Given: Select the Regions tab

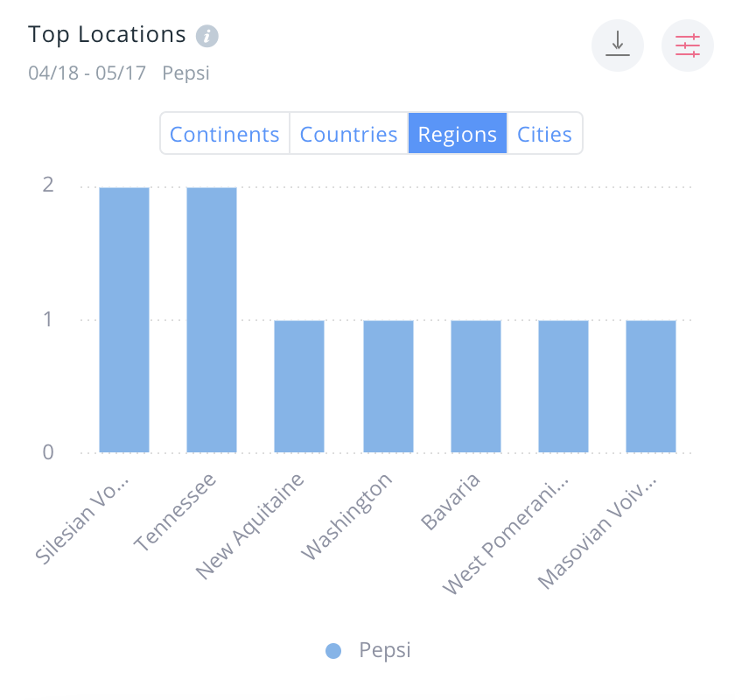Looking at the screenshot, I should coord(458,134).
